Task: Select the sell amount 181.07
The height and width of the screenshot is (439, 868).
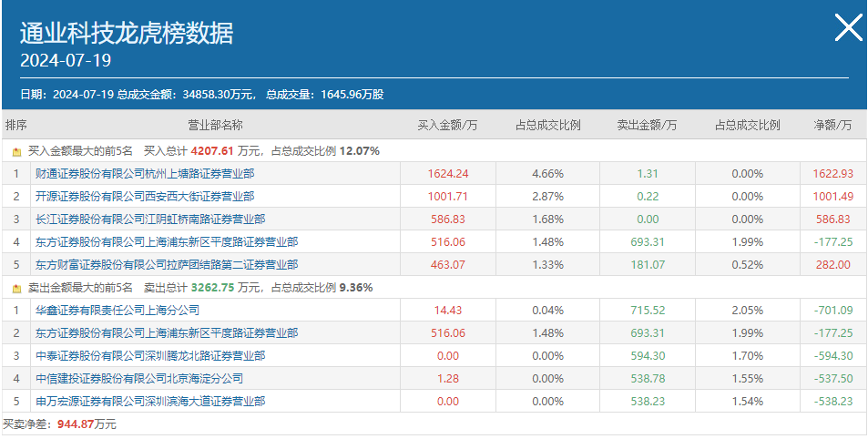Action: [x=648, y=265]
